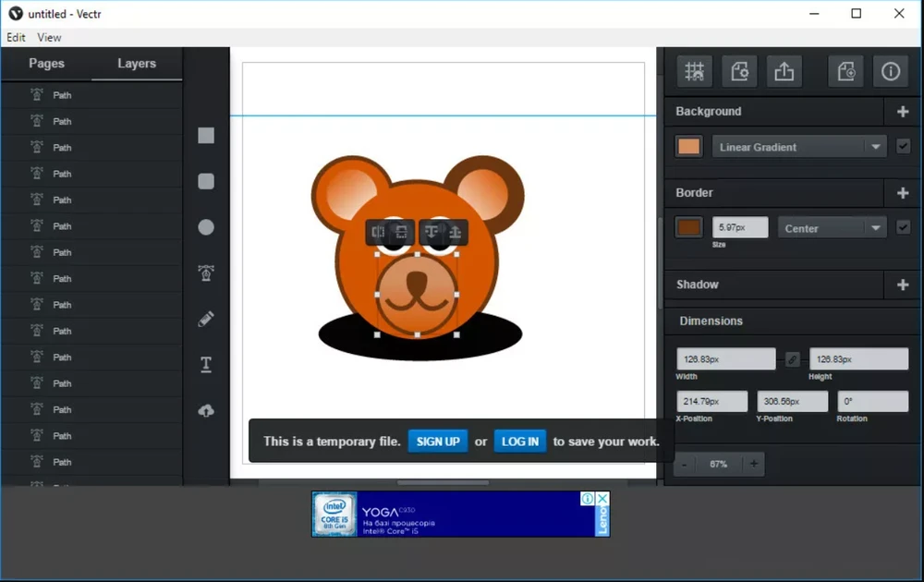The height and width of the screenshot is (582, 924).
Task: Click the canvas horizontal scrollbar
Action: pos(443,482)
